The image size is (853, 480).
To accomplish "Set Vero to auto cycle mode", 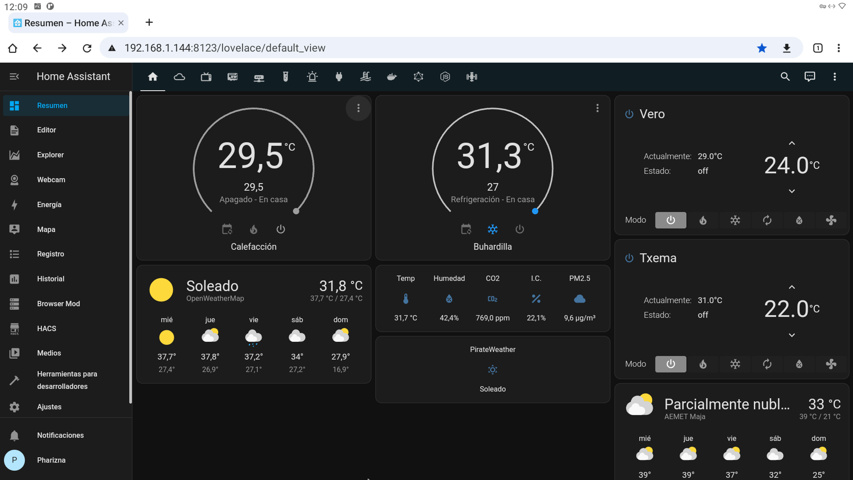I will 767,220.
